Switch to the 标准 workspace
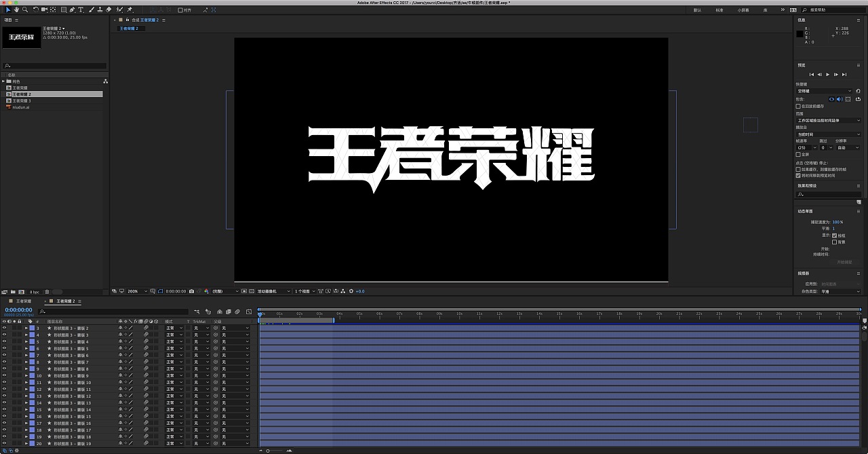The image size is (868, 454). [719, 10]
